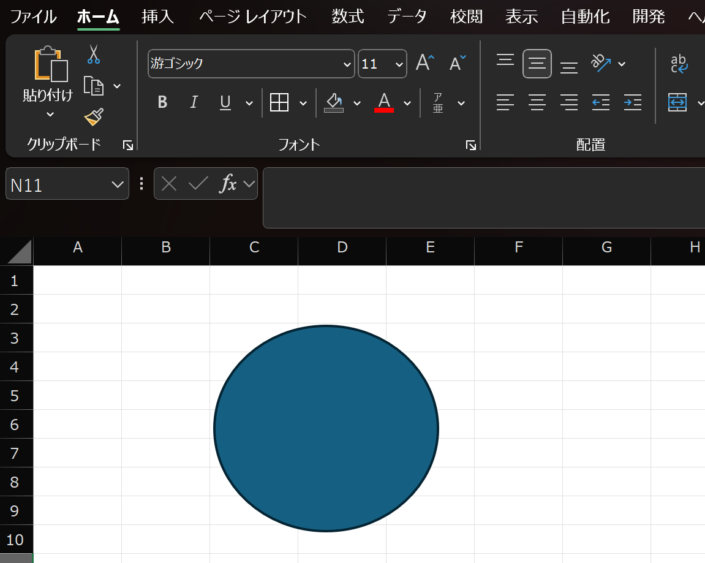This screenshot has height=563, width=705.
Task: Cancel formula entry with X
Action: pyautogui.click(x=169, y=183)
